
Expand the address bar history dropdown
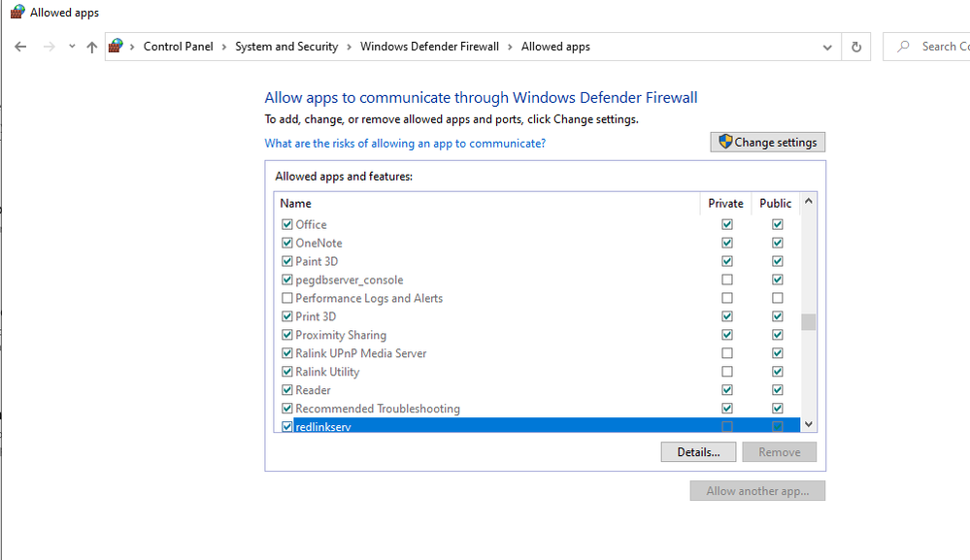[x=827, y=47]
